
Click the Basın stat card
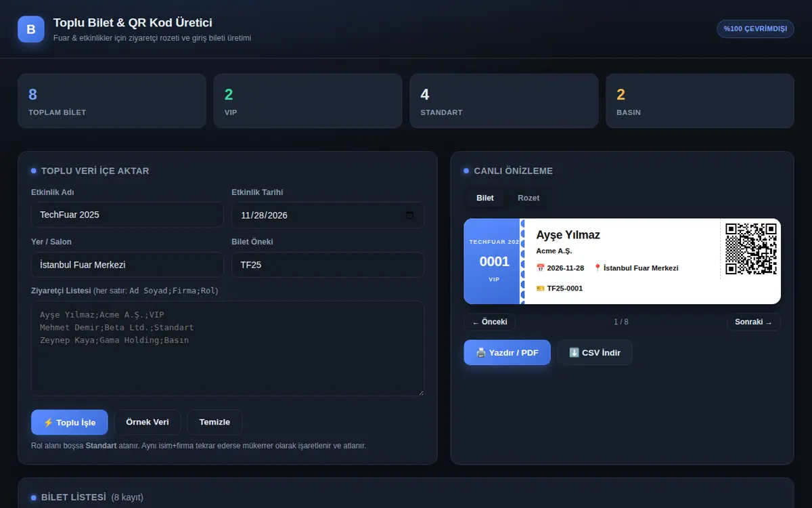click(x=700, y=101)
